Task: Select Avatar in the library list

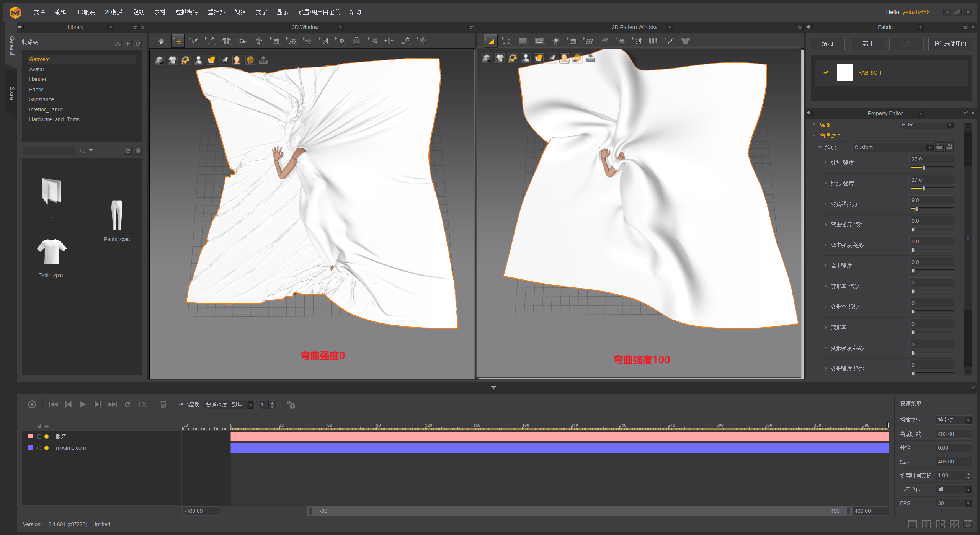Action: click(37, 69)
